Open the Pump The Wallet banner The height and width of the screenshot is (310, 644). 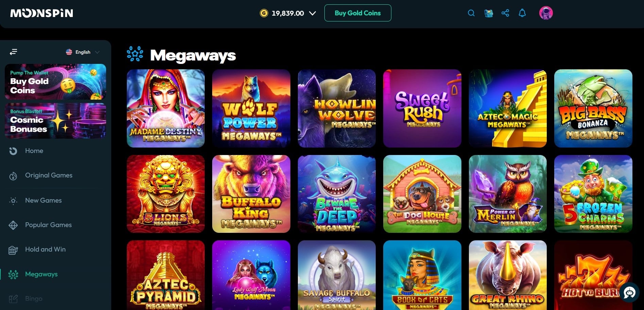[x=55, y=82]
